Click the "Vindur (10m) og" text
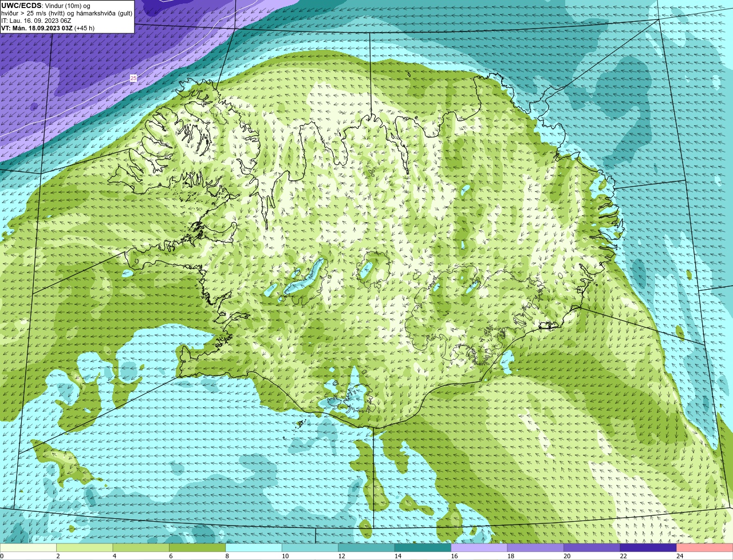This screenshot has height=560, width=733. point(68,6)
